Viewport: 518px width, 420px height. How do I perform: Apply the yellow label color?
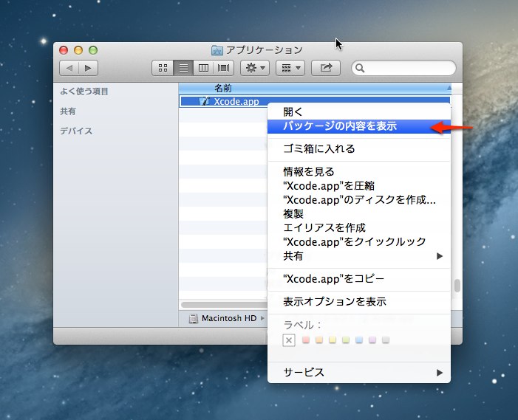pyautogui.click(x=333, y=340)
